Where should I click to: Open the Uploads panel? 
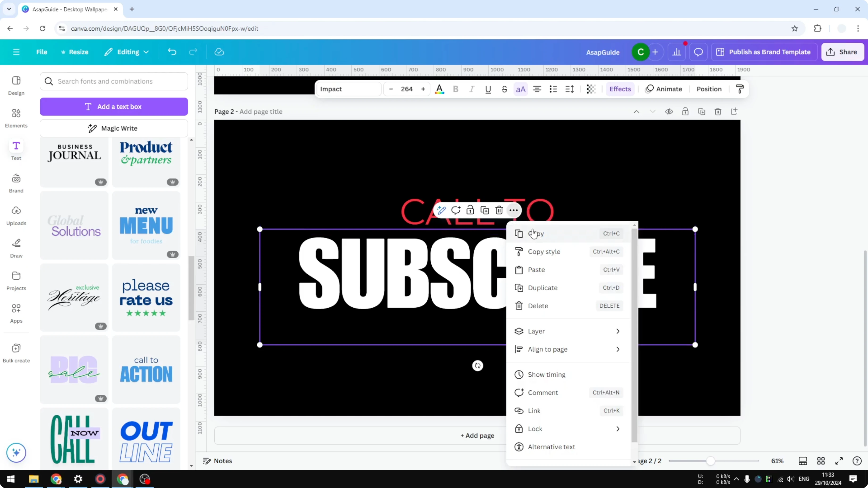[x=16, y=215]
